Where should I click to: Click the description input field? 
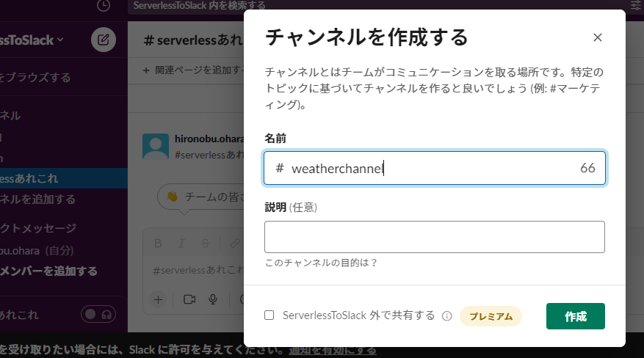click(x=435, y=237)
